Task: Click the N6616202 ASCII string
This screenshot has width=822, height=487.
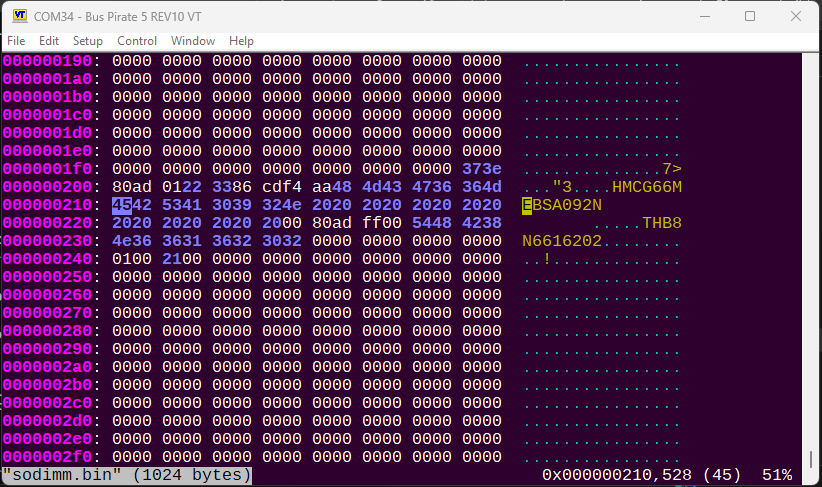Action: click(x=561, y=241)
